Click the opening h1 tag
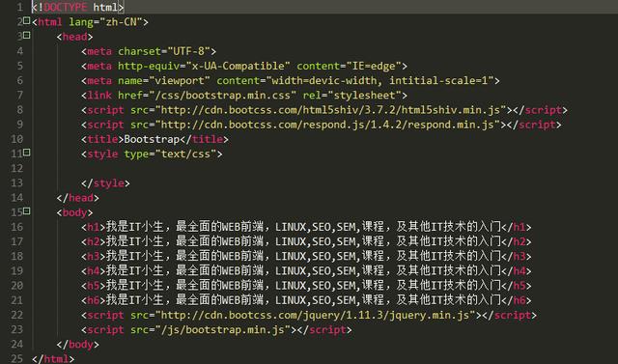Viewport: 618px width, 364px height. [94, 227]
